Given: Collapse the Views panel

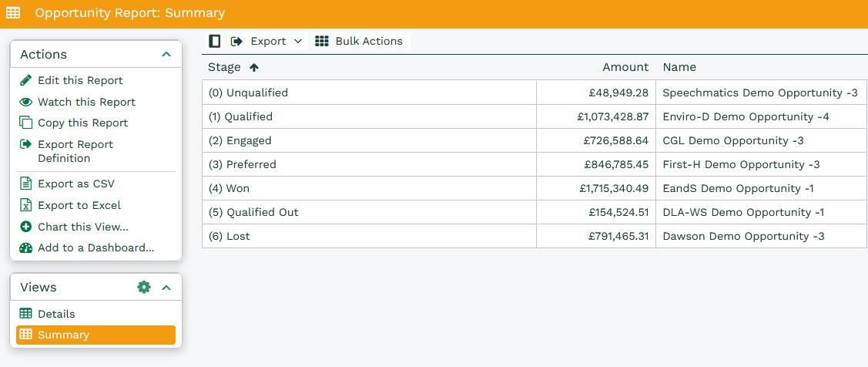Looking at the screenshot, I should 166,287.
